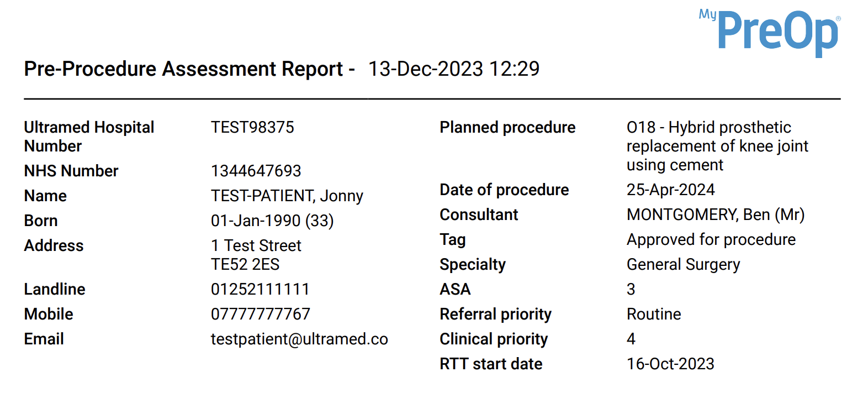Image resolution: width=868 pixels, height=398 pixels.
Task: Open the testpatient@ultramed.co email address
Action: [299, 339]
